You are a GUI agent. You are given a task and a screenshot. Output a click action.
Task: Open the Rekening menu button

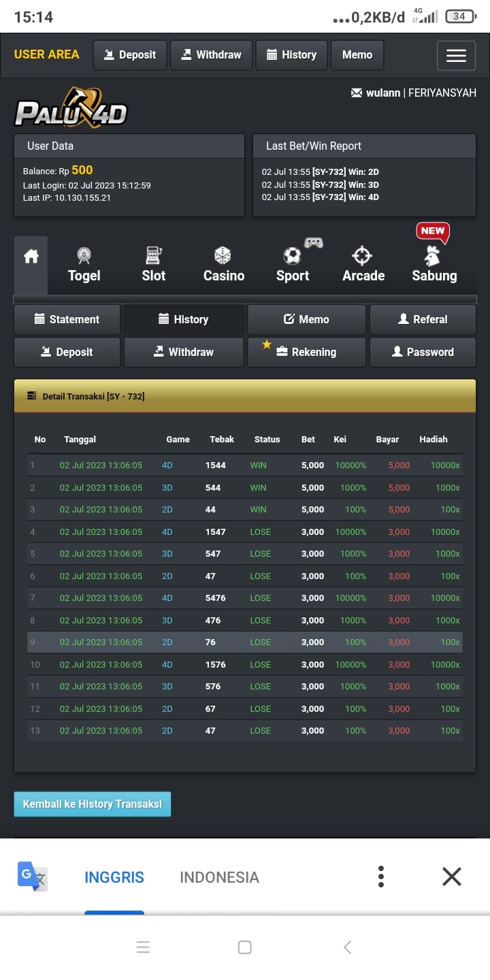pos(306,352)
